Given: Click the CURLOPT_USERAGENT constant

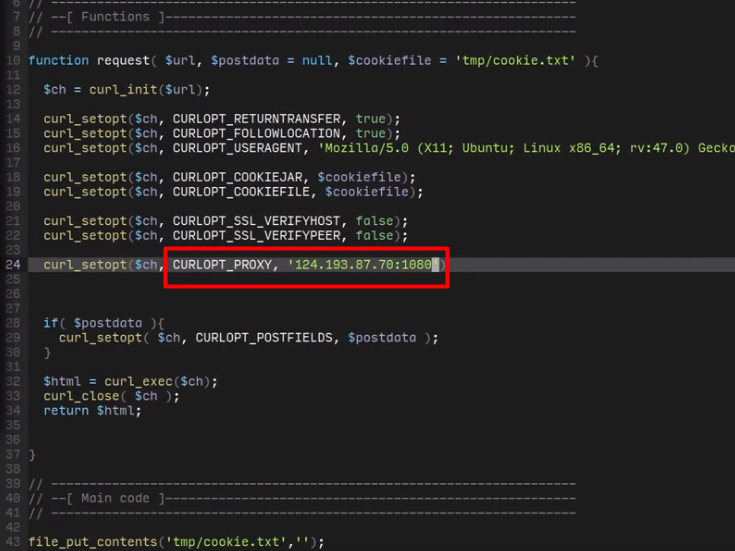Looking at the screenshot, I should (x=237, y=148).
